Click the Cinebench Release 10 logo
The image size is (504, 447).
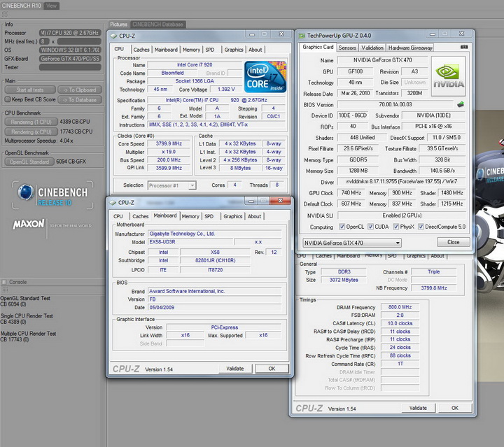[x=53, y=196]
